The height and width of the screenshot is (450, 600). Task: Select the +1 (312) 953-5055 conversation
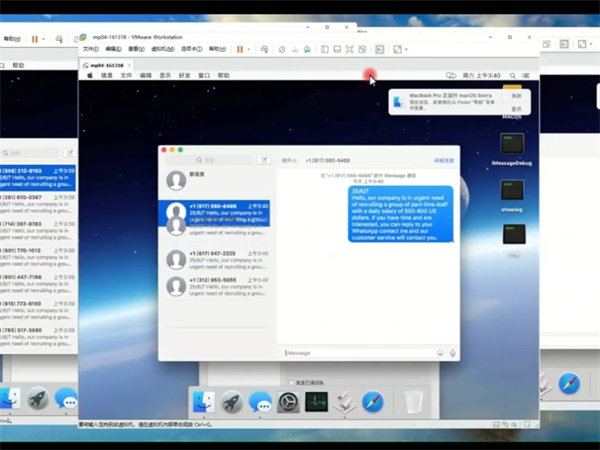point(214,285)
